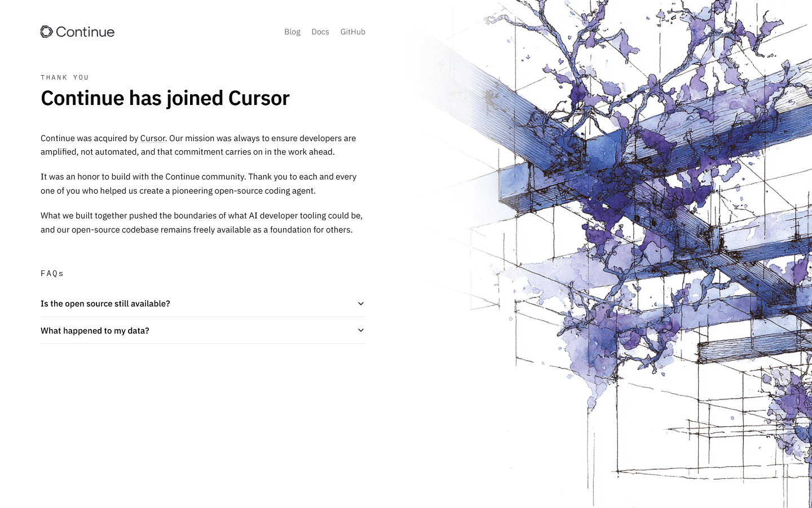Select the 'Continue has joined Cursor' heading
The image size is (812, 508).
click(165, 98)
